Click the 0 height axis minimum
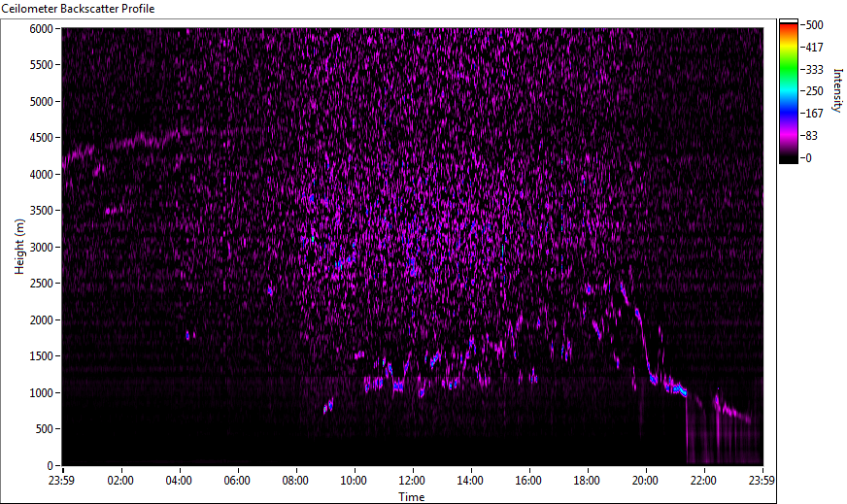 [53, 465]
